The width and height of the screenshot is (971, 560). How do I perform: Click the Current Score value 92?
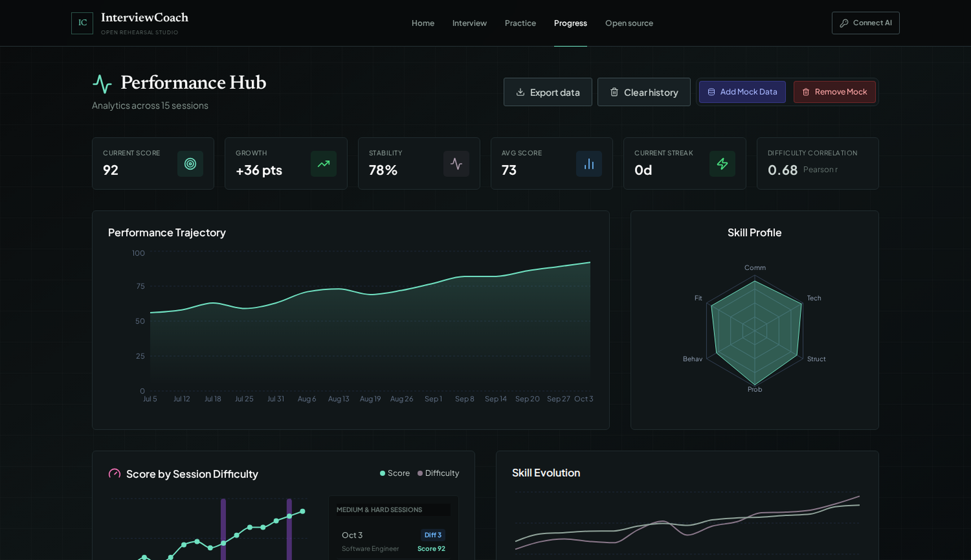point(110,170)
